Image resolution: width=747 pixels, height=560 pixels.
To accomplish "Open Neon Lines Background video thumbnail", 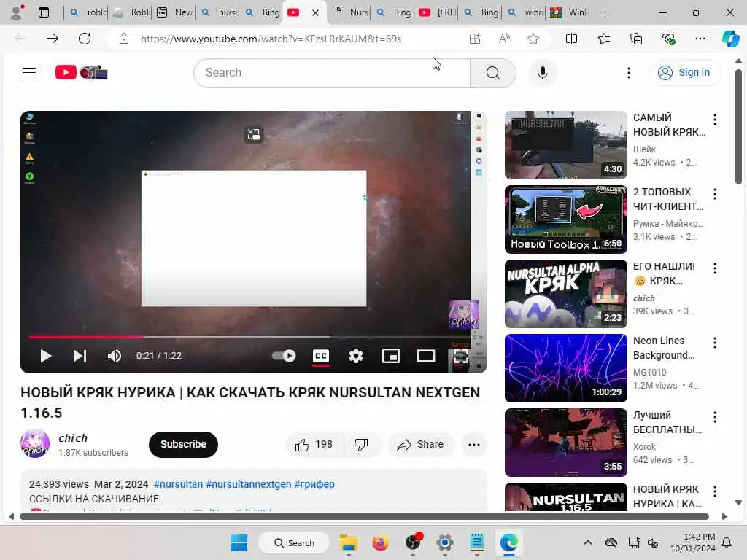I will [565, 367].
